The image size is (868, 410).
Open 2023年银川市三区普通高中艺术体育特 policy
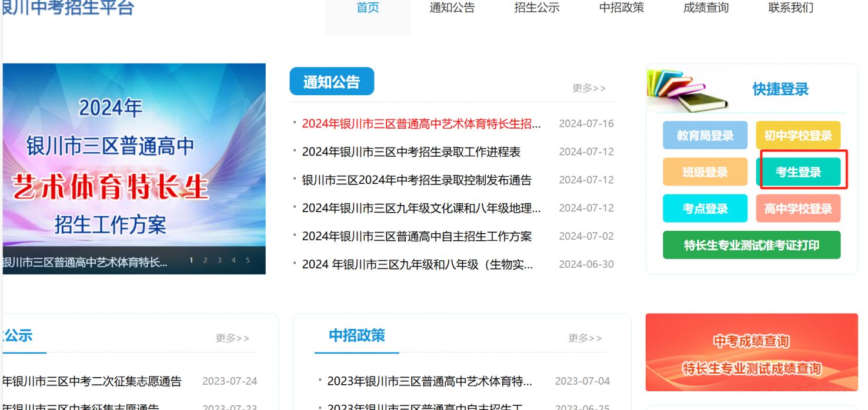(429, 381)
